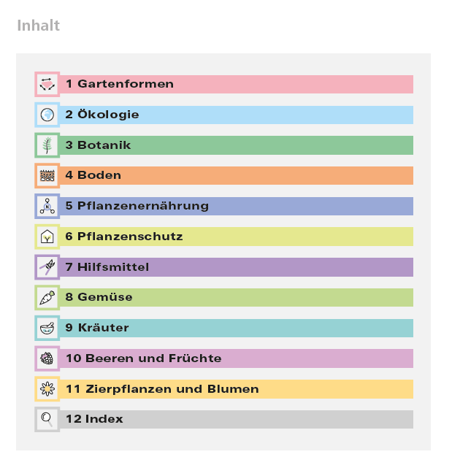Screen dimensions: 452x476
Task: Click the soil layers Boden icon
Action: 47,175
